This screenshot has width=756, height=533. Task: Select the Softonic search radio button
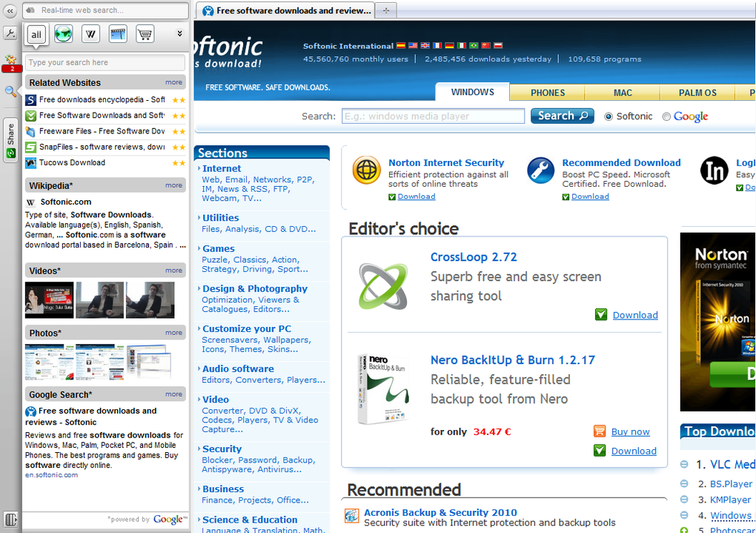click(609, 116)
